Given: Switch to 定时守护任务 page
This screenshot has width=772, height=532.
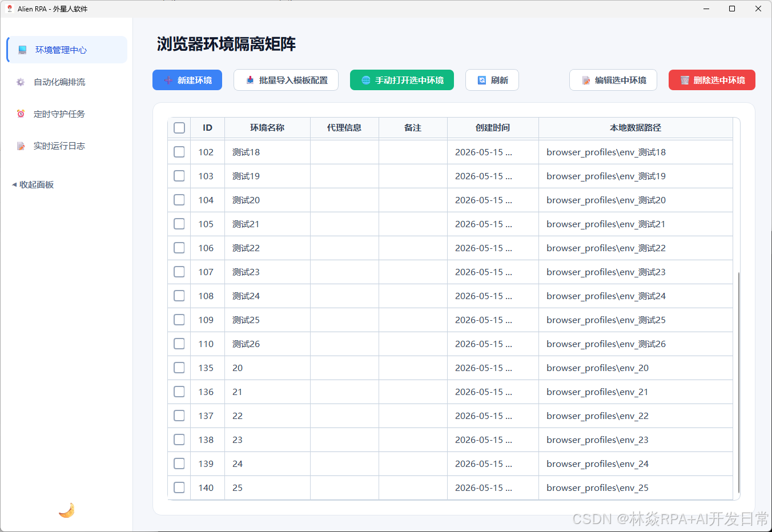Looking at the screenshot, I should coord(66,114).
